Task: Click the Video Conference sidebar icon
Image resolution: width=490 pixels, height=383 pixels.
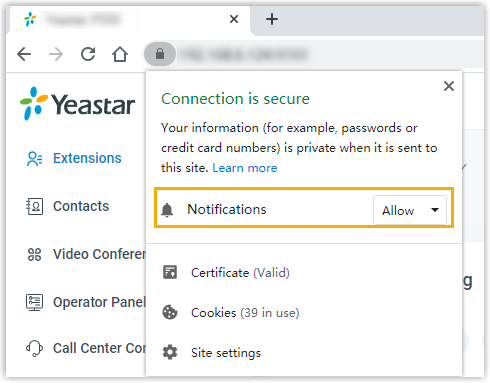Action: pos(34,255)
